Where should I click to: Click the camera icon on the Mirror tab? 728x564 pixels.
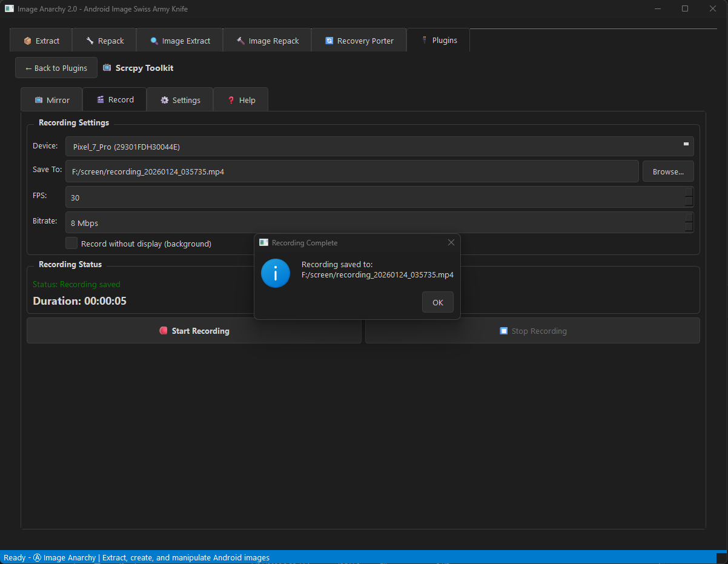(41, 99)
